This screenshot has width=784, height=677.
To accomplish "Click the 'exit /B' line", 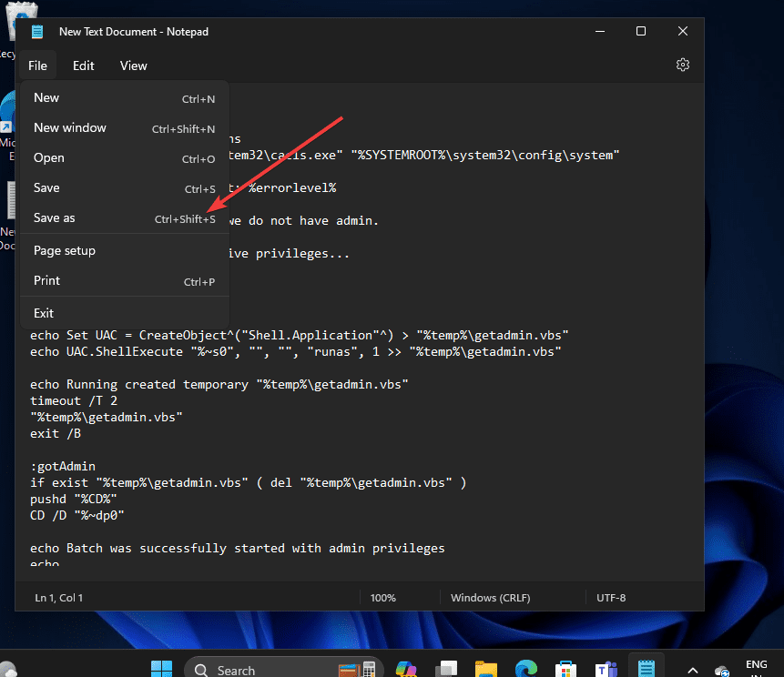I will 56,434.
